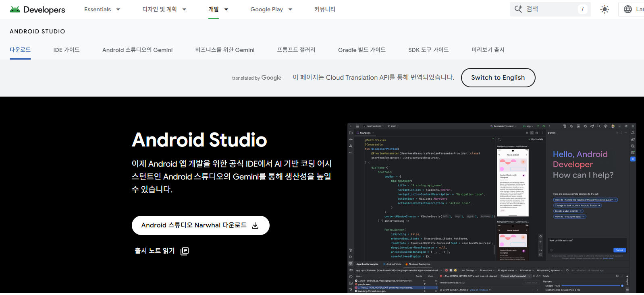Click the ANDROID STUDIO section heading
644x295 pixels.
click(37, 31)
